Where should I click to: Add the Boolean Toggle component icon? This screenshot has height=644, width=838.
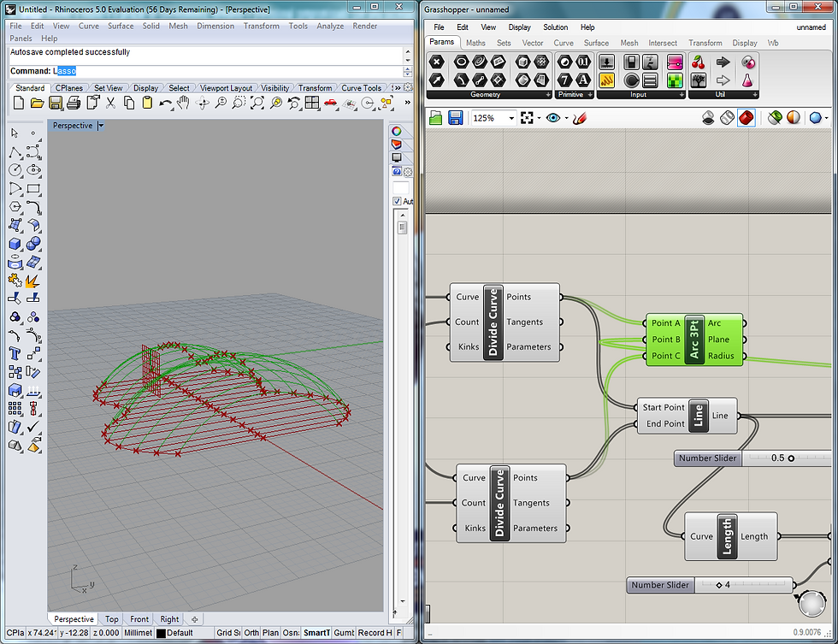click(632, 62)
